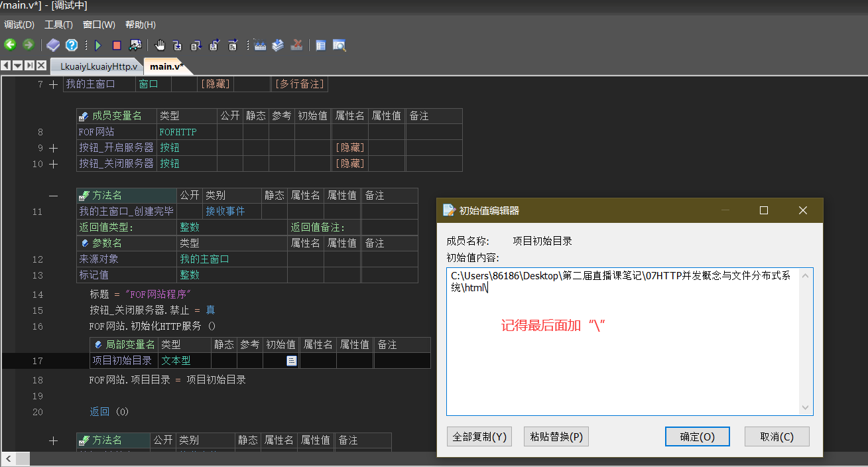Click line 15 按钮_关闭服务器.禁止 = 真
This screenshot has height=467, width=868.
(x=153, y=310)
